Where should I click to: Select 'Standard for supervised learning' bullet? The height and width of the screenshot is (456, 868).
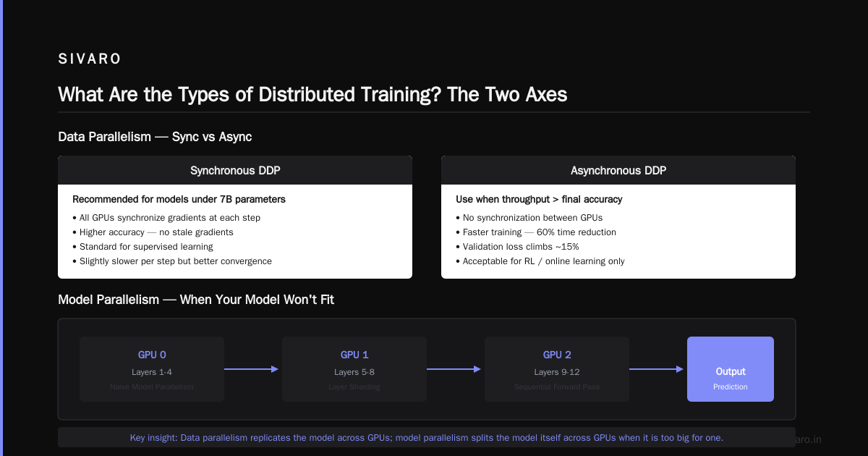coord(142,246)
